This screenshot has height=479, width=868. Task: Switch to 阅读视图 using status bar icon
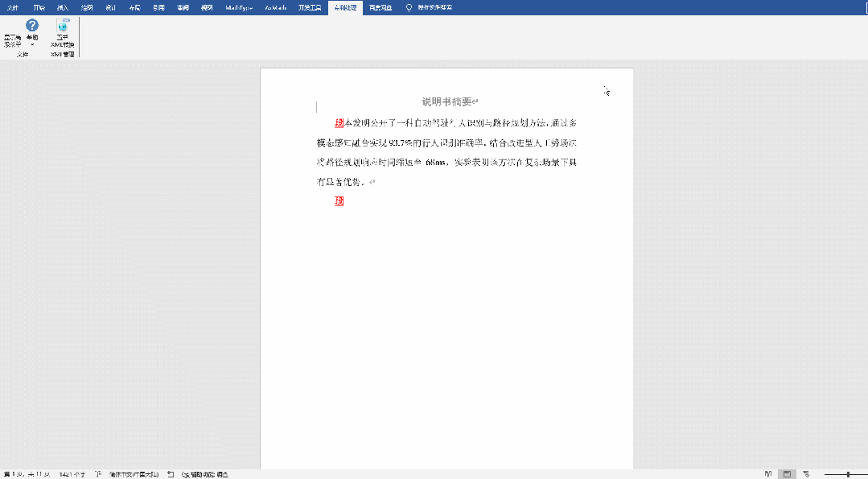pyautogui.click(x=769, y=474)
